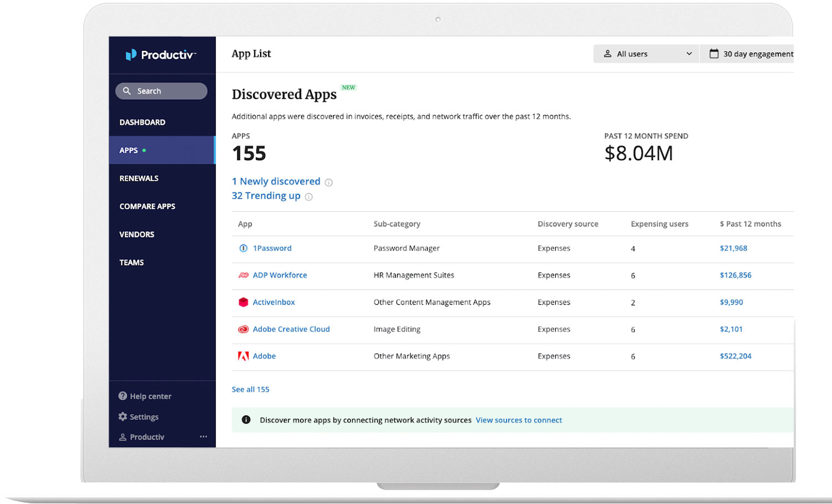The image size is (832, 504).
Task: Click the Help center link
Action: tap(150, 396)
